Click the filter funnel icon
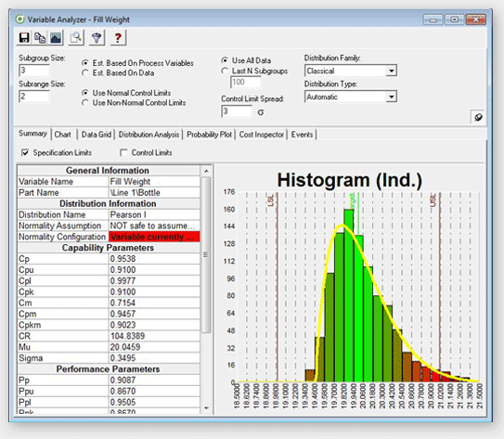This screenshot has width=504, height=439. [97, 38]
